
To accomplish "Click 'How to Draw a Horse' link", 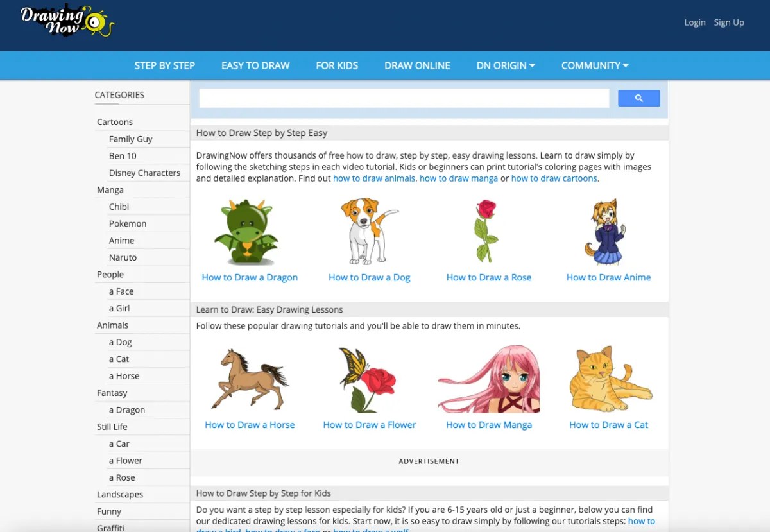I will pos(250,425).
